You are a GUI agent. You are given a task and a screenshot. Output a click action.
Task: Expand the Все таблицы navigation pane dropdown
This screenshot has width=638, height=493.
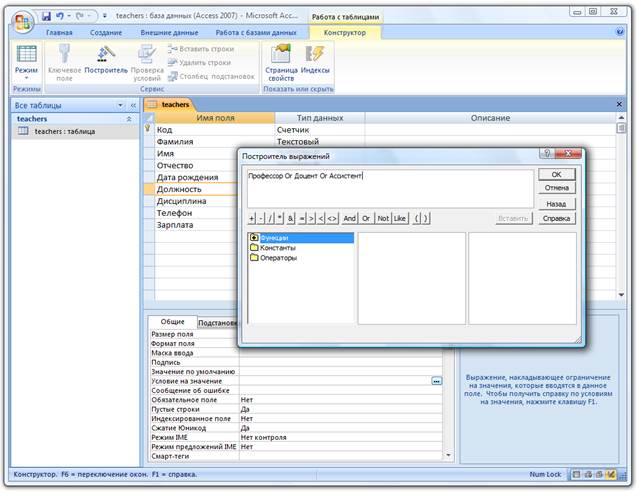[121, 105]
